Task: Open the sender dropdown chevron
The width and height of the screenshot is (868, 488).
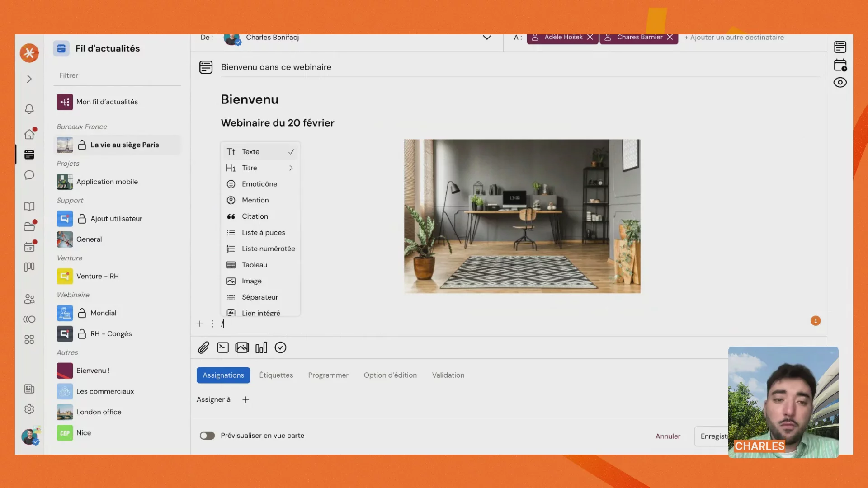Action: pyautogui.click(x=487, y=38)
